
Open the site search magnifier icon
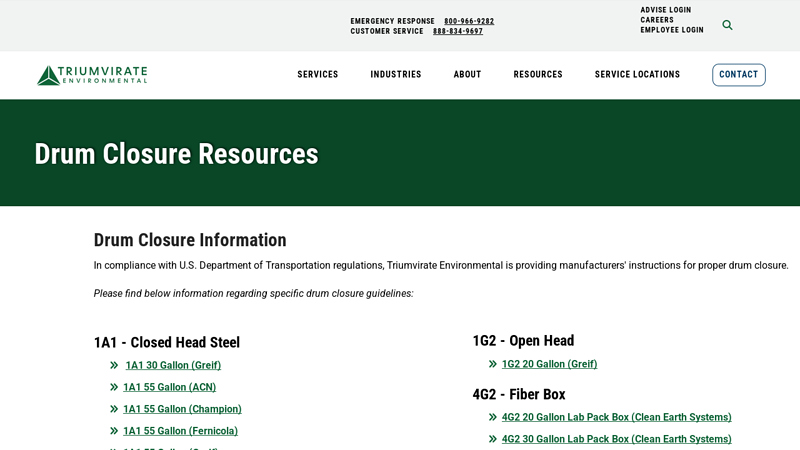point(727,25)
